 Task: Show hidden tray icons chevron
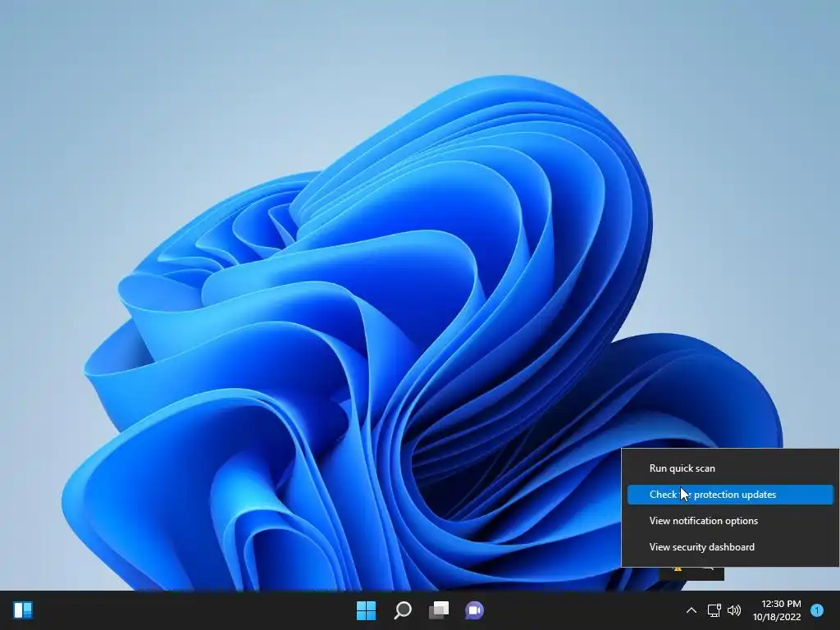point(692,610)
